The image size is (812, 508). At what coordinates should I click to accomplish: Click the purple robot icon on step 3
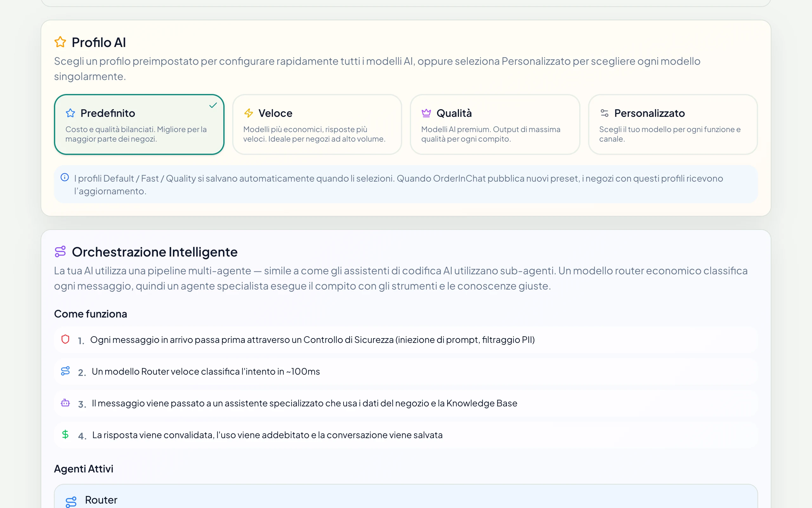(x=65, y=403)
